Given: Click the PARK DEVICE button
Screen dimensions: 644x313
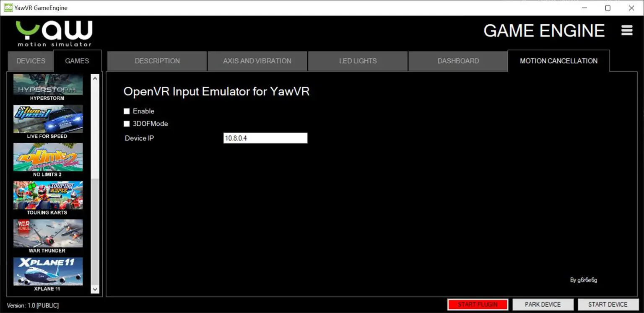Looking at the screenshot, I should tap(543, 304).
